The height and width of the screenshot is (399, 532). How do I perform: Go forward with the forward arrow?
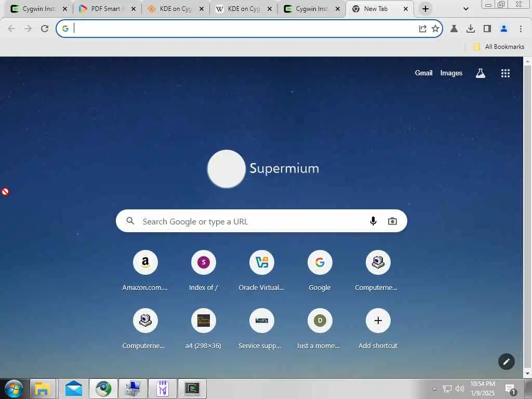click(28, 29)
